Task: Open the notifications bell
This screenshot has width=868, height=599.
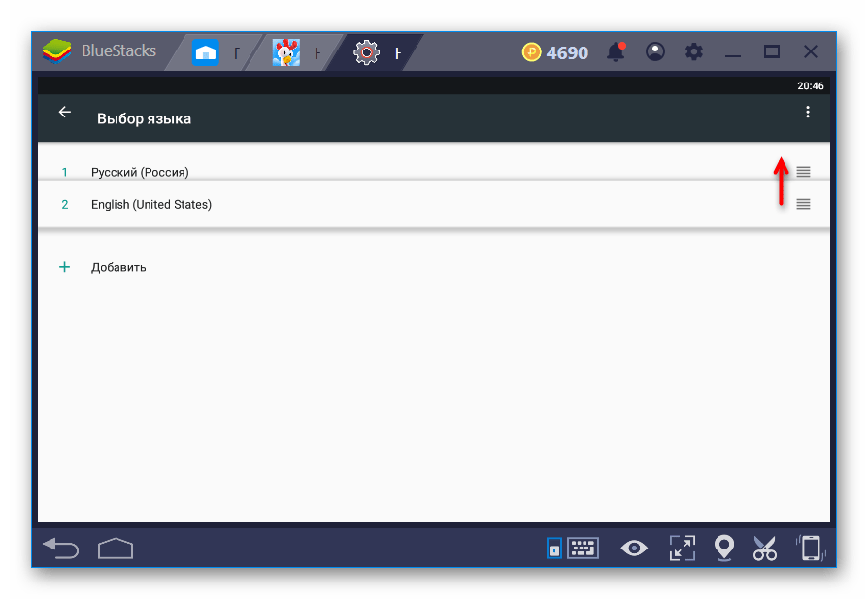Action: point(617,52)
